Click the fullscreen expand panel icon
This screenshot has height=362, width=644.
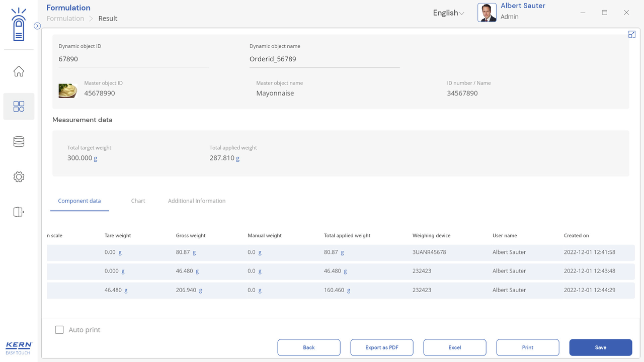[x=632, y=34]
